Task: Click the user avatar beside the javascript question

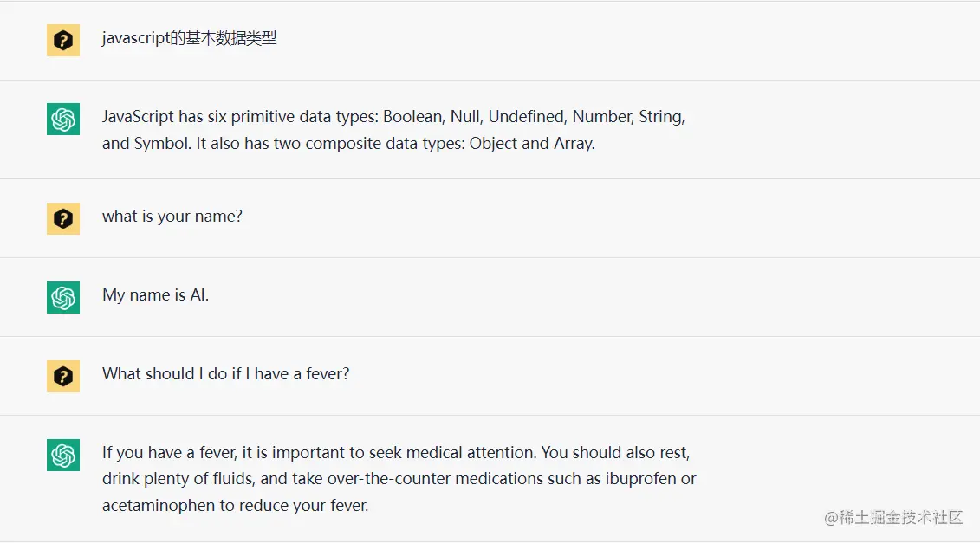Action: pos(63,40)
